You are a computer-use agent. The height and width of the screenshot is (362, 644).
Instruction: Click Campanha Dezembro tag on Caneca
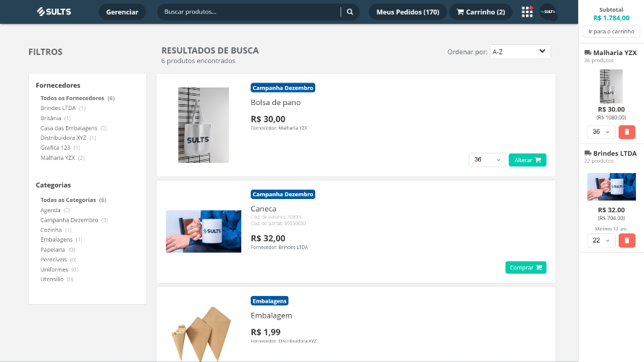(x=283, y=194)
